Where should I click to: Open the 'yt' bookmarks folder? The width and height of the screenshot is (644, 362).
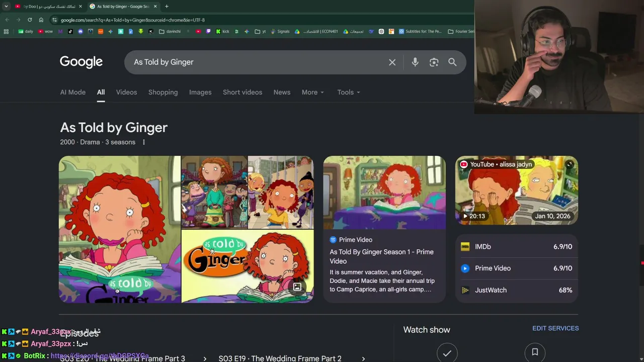point(261,31)
